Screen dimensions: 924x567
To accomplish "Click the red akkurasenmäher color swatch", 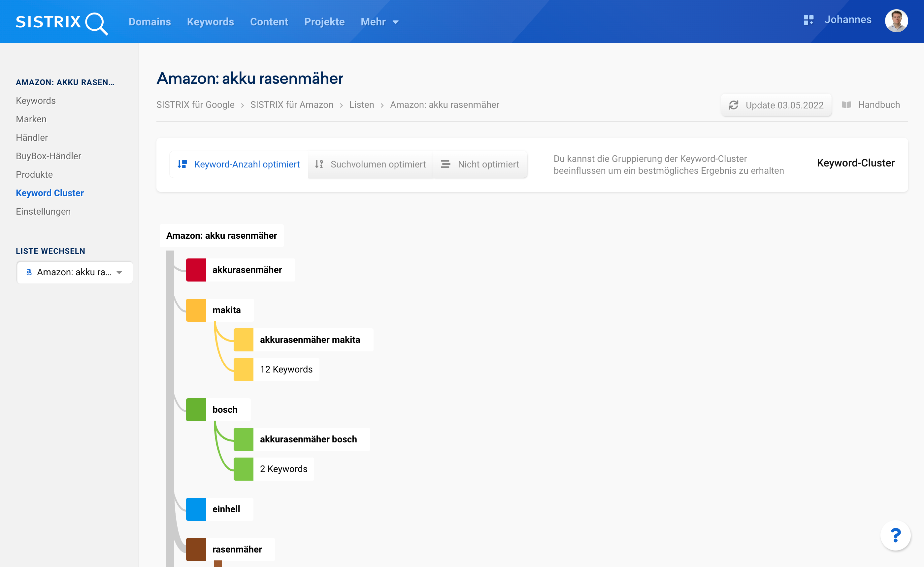I will [196, 270].
